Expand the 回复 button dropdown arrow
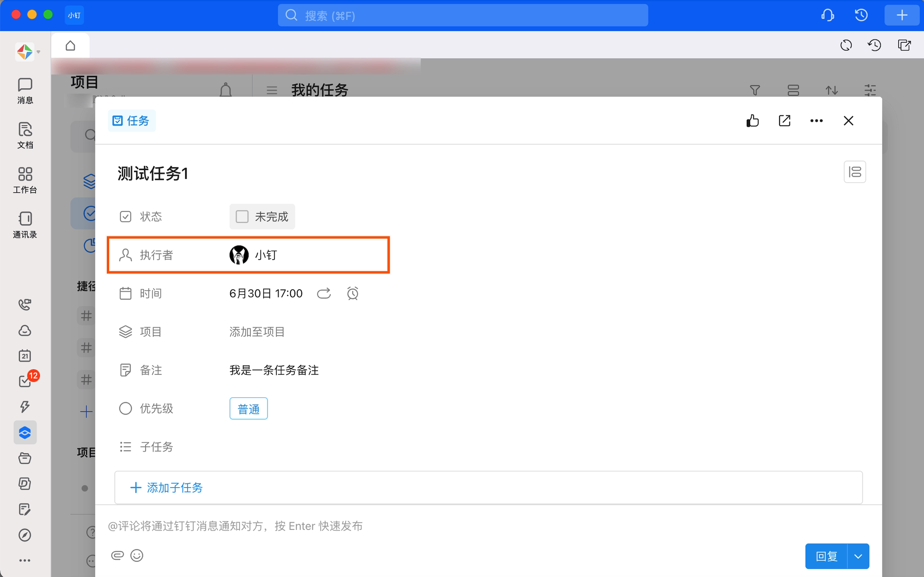Screen dimensions: 924x577 pyautogui.click(x=858, y=556)
